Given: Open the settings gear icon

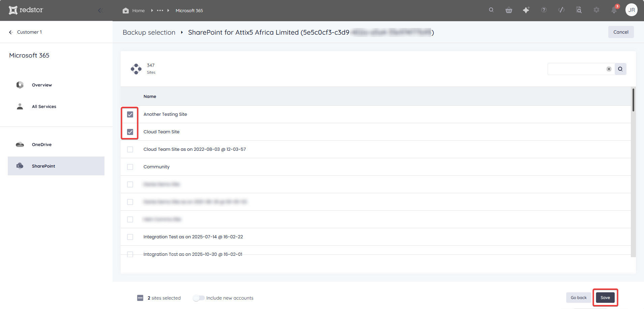Looking at the screenshot, I should (596, 10).
